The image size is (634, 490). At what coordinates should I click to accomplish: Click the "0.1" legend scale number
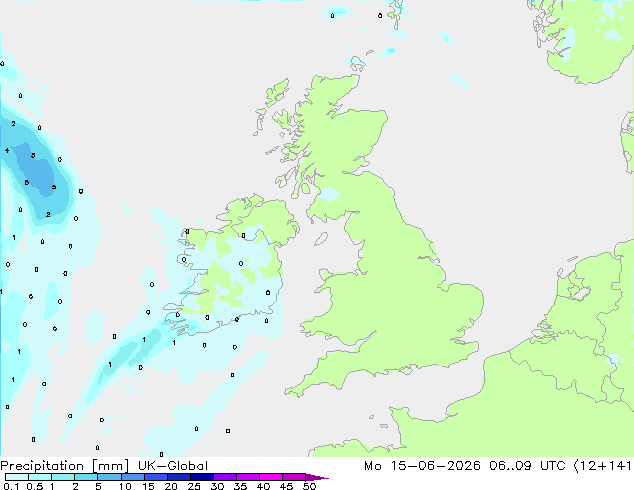(11, 486)
